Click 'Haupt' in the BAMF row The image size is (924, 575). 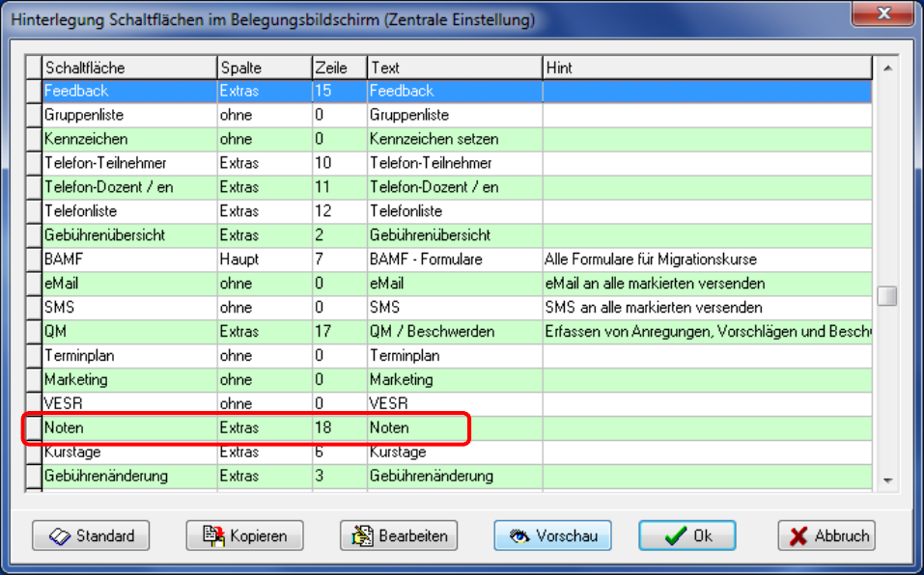[265, 260]
